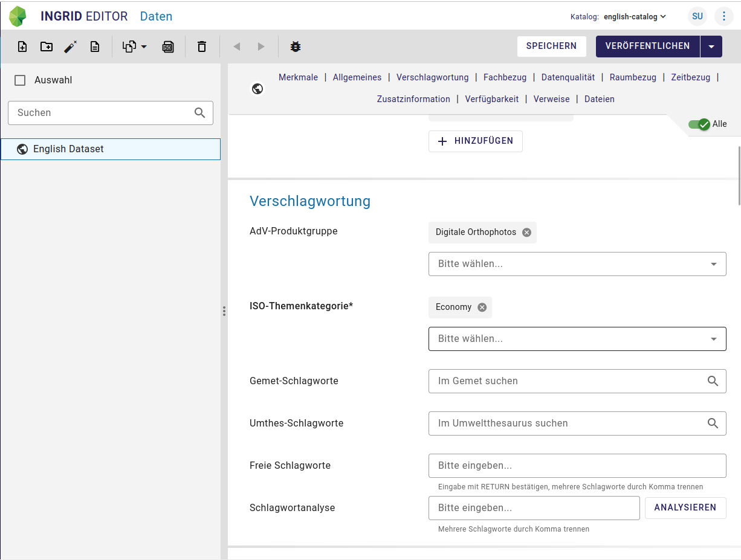741x560 pixels.
Task: Open the ISO-Themenkategorie selection dropdown
Action: pos(577,339)
